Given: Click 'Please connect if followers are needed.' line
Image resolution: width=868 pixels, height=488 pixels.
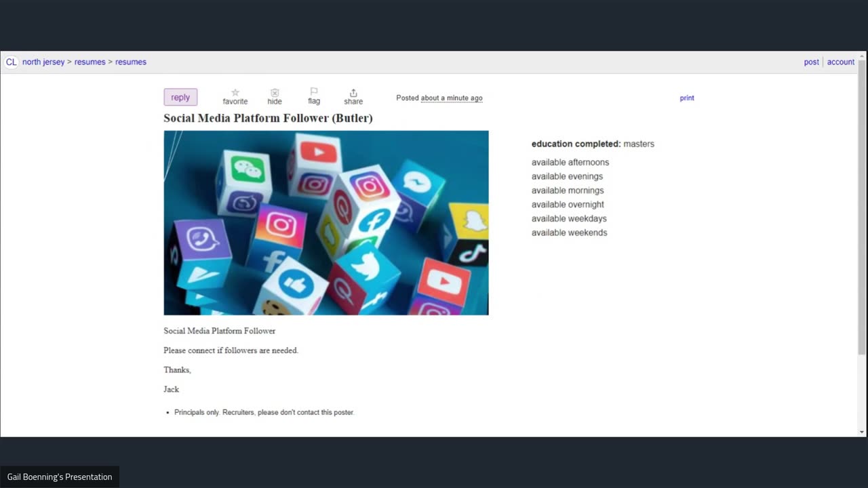Looking at the screenshot, I should coord(231,350).
